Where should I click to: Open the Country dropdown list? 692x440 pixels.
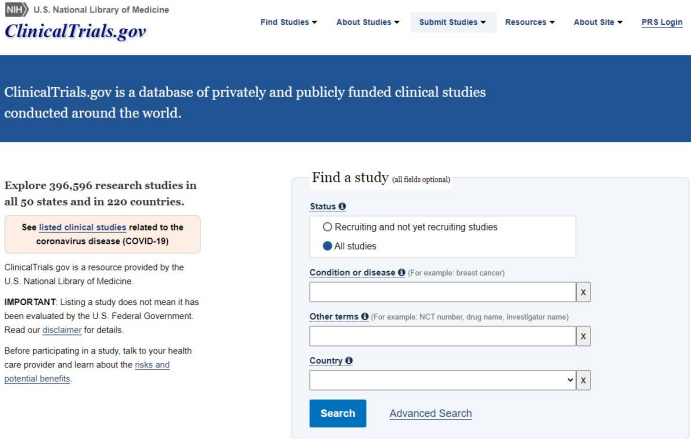tap(442, 381)
